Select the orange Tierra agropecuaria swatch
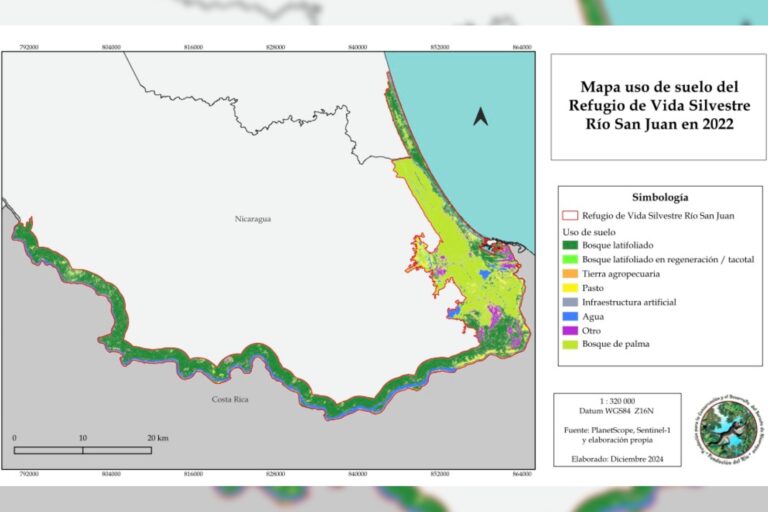 click(x=570, y=273)
